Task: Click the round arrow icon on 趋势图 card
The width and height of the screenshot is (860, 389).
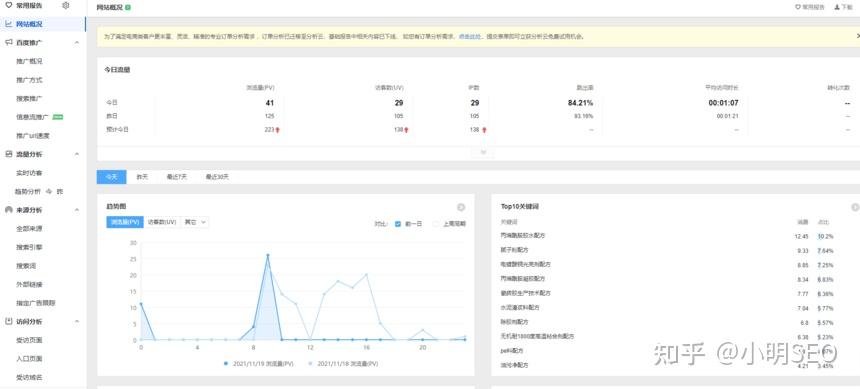Action: tap(461, 207)
